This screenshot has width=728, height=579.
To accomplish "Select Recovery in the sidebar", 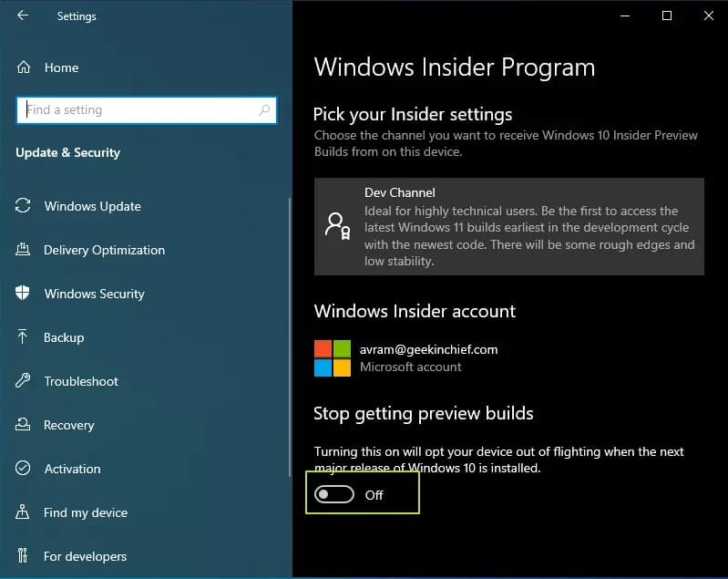I will 68,425.
